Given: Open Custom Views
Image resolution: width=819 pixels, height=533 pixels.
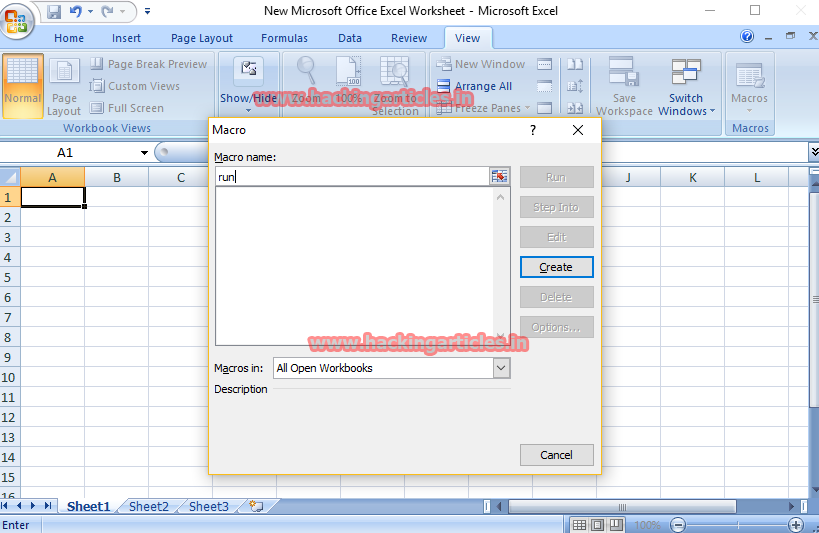Looking at the screenshot, I should 134,86.
